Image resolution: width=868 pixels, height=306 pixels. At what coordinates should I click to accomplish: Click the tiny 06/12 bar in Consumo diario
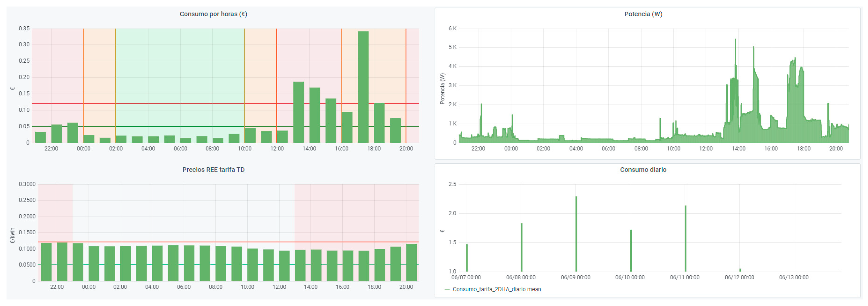click(x=740, y=270)
